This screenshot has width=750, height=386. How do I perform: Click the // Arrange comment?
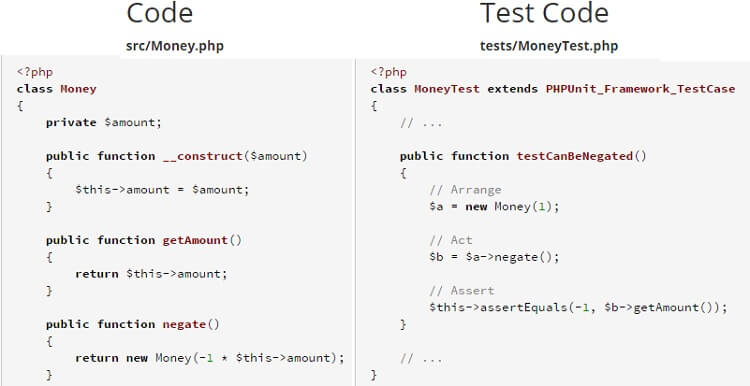pos(465,190)
